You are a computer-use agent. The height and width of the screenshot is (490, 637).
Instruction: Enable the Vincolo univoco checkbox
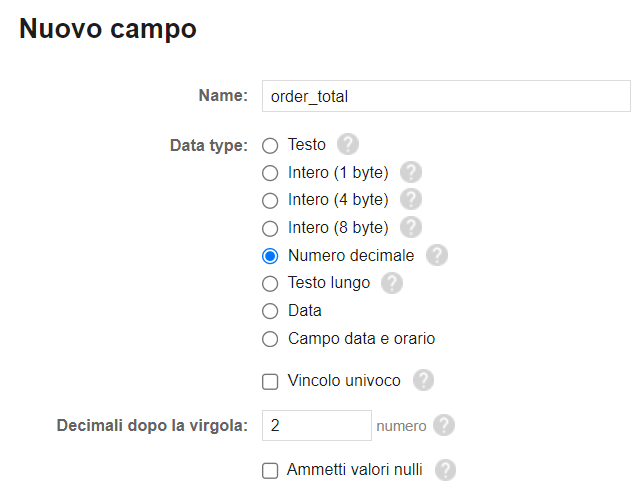pos(270,382)
